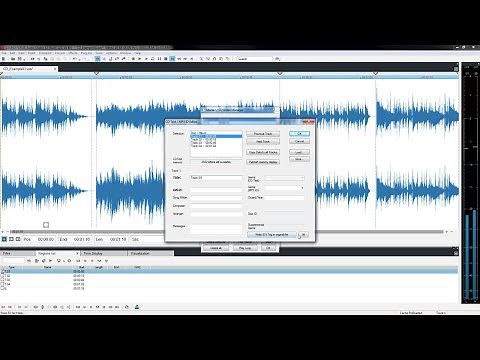
Task: Click Cancel in CD Text editor dialog
Action: 299,141
